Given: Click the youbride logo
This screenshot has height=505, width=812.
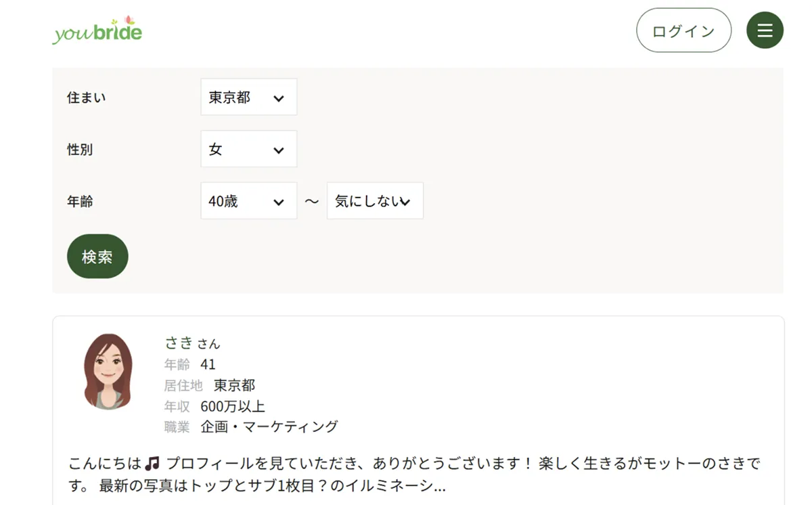Looking at the screenshot, I should (97, 31).
